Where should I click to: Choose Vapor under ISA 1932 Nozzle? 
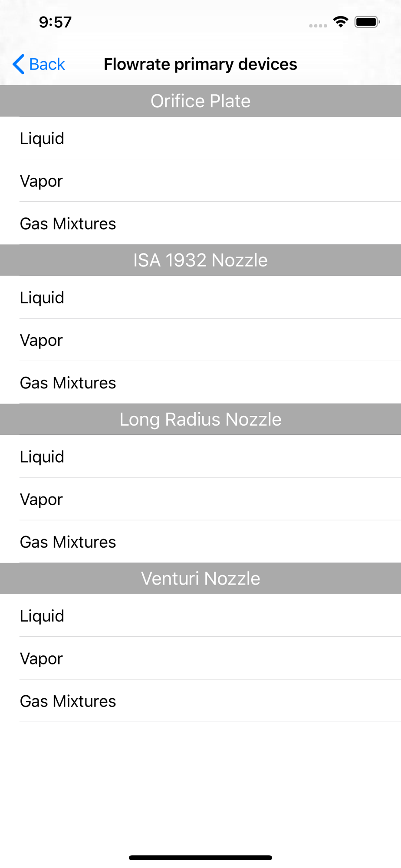coord(200,340)
